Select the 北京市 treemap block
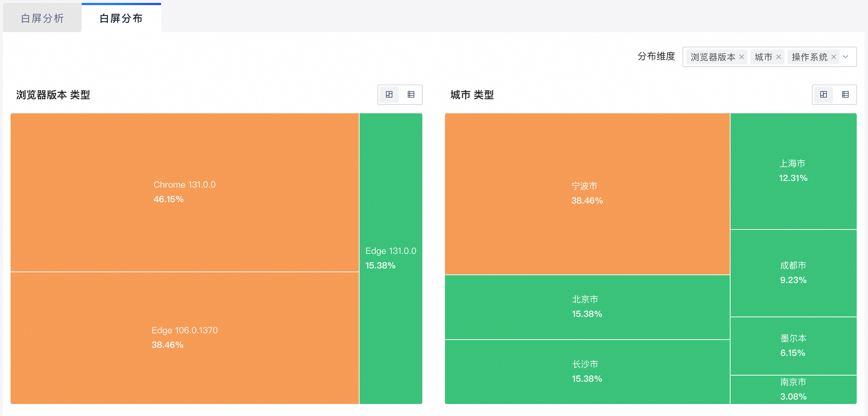Image resolution: width=868 pixels, height=416 pixels. tap(587, 307)
